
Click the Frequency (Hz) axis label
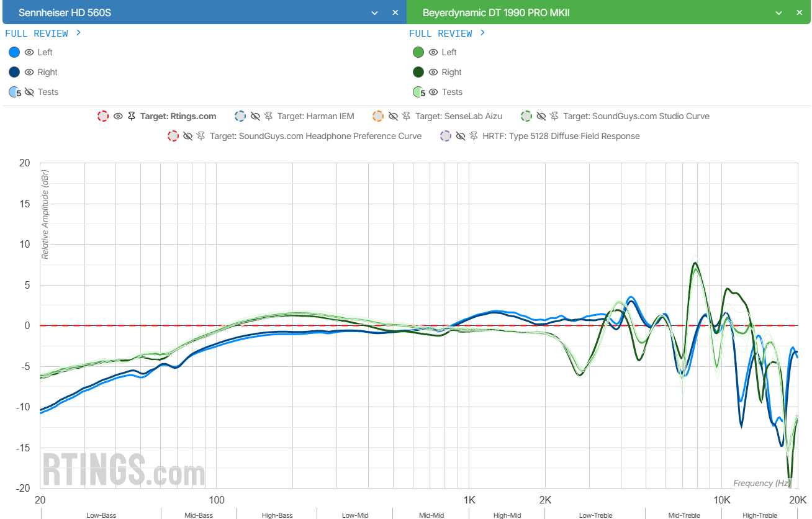pyautogui.click(x=762, y=483)
